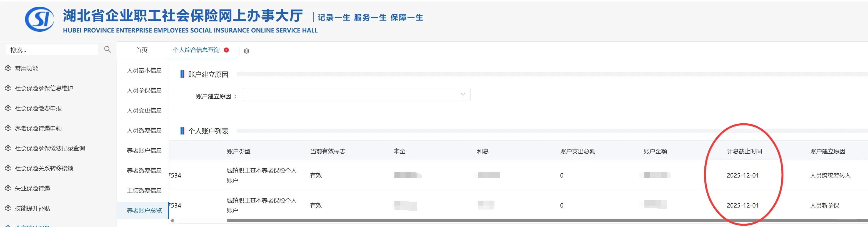Click gear icon beside 养老保险待遇申领
Screen dimensions: 868x227
pyautogui.click(x=8, y=129)
